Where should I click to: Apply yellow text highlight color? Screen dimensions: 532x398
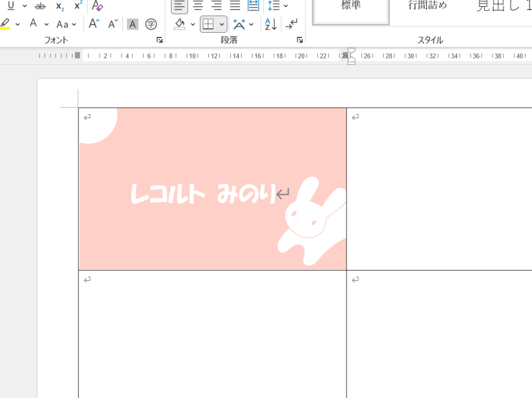pyautogui.click(x=5, y=24)
